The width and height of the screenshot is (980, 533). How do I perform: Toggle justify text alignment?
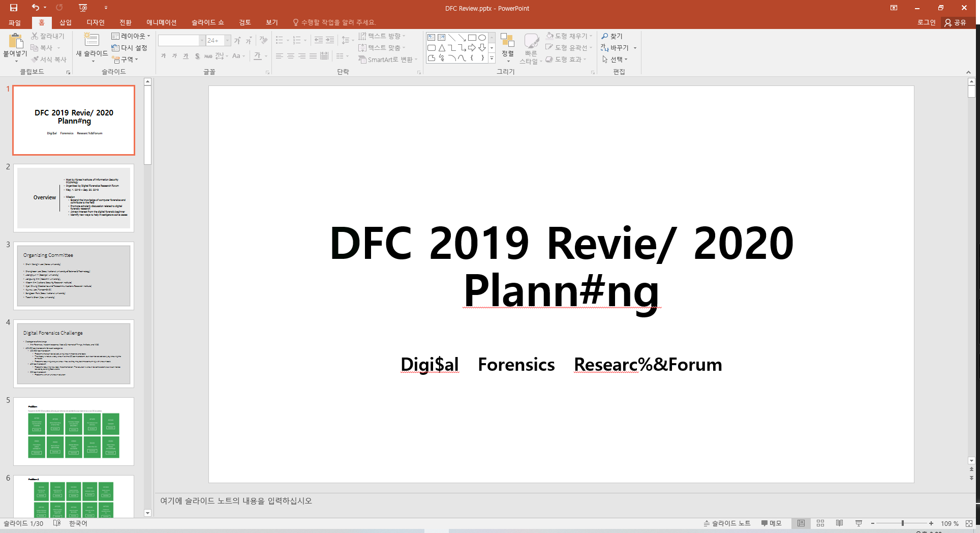tap(313, 56)
